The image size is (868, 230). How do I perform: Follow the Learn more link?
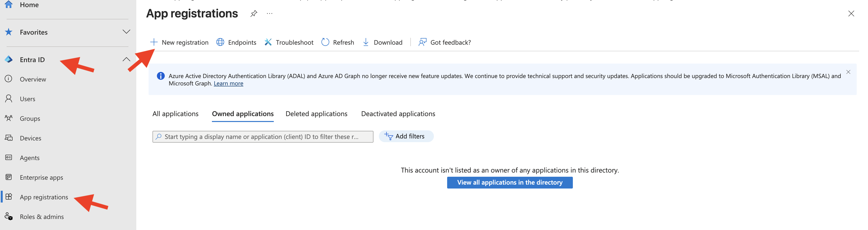pyautogui.click(x=228, y=83)
